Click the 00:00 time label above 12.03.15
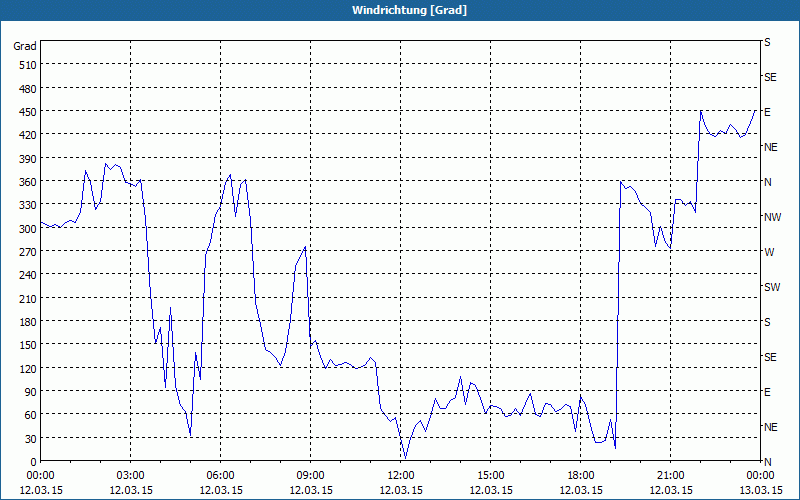 pos(40,476)
